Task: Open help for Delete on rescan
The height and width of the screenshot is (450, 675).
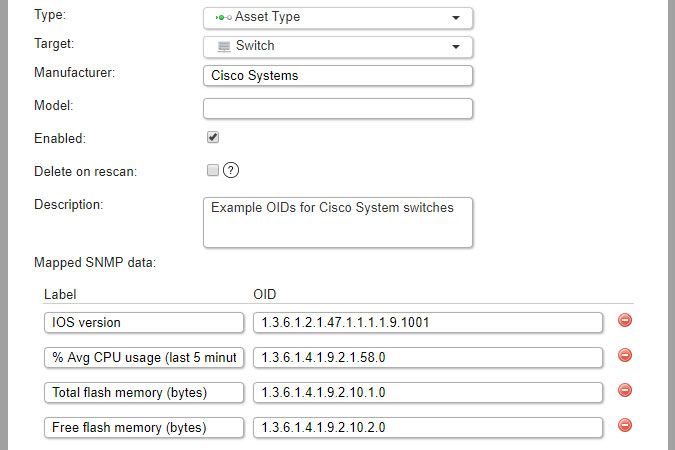Action: pos(231,171)
